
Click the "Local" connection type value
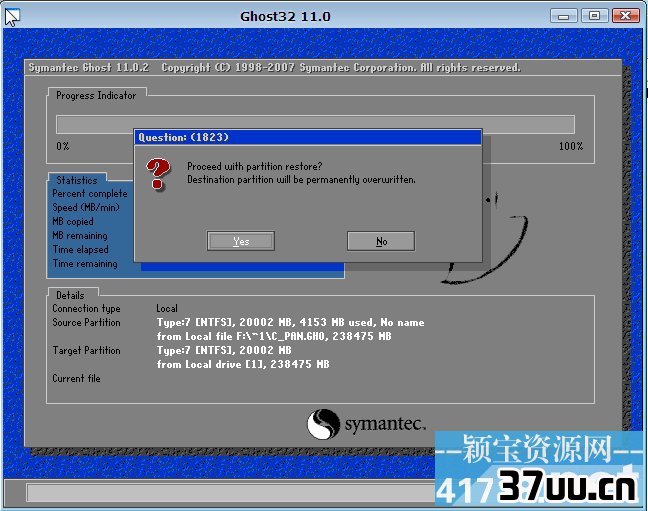(167, 308)
